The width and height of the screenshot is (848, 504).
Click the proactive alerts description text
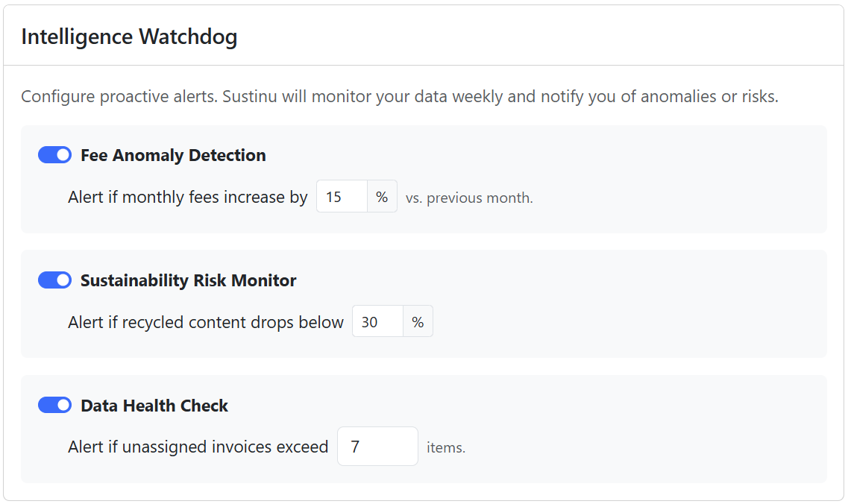click(401, 96)
